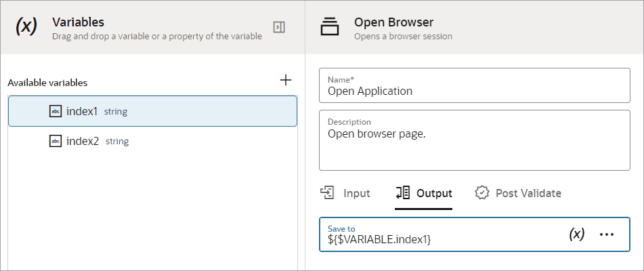Add a new variable with plus icon

click(286, 80)
